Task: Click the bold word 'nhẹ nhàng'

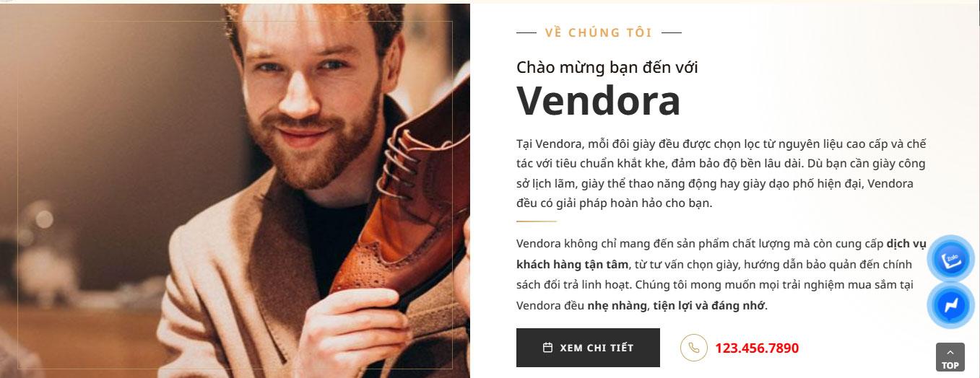Action: click(617, 305)
